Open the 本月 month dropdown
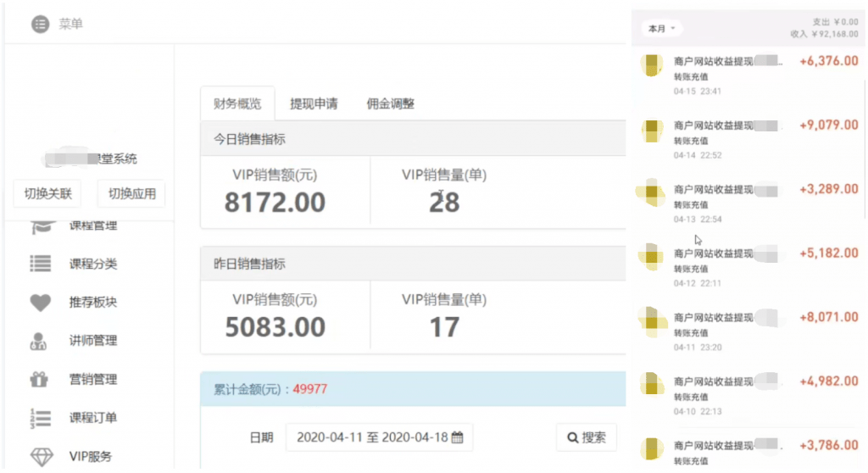This screenshot has height=473, width=868. 661,29
